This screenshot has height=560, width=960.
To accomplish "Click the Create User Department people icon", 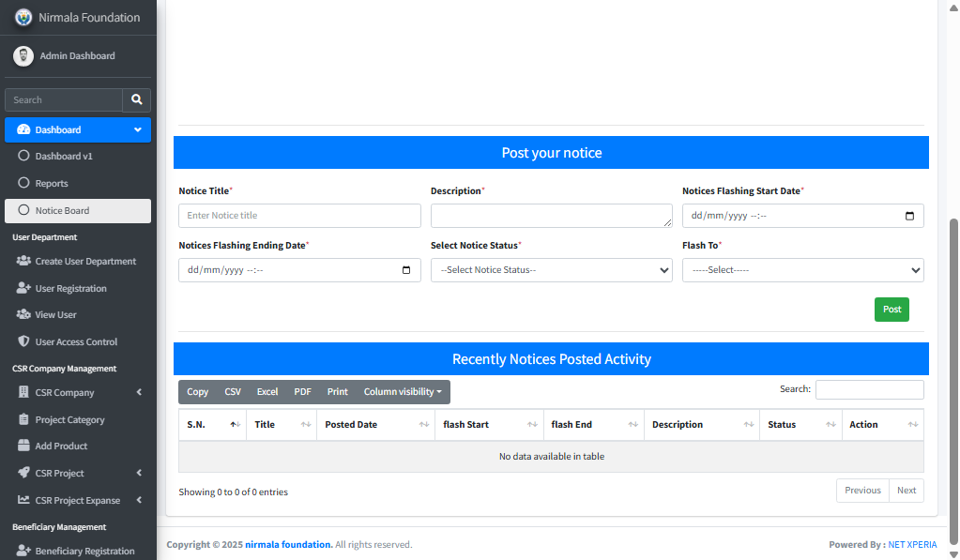I will [x=23, y=262].
